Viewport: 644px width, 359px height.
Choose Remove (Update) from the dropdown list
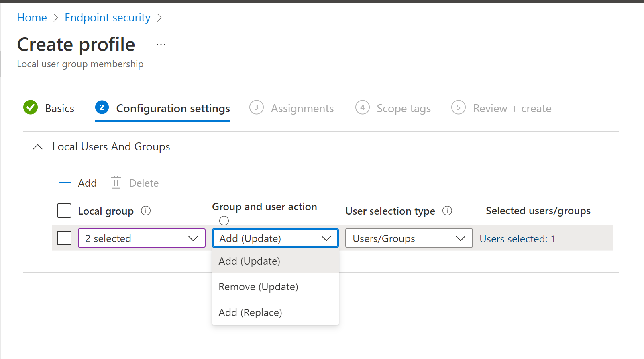pos(258,287)
